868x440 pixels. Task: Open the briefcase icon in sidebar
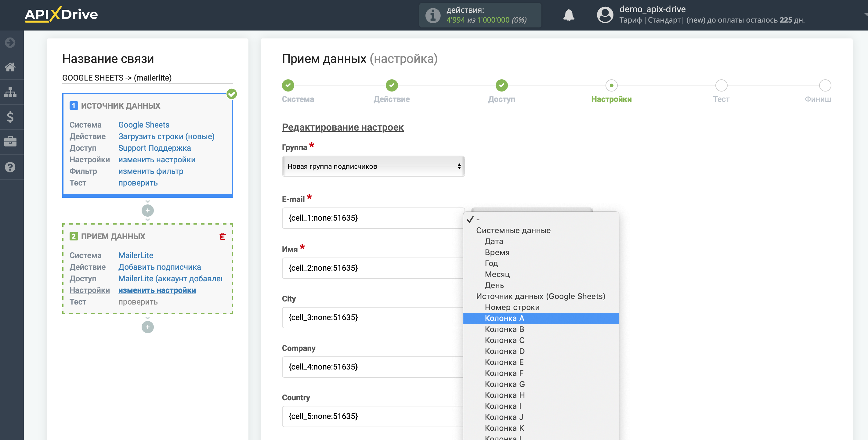[x=10, y=142]
